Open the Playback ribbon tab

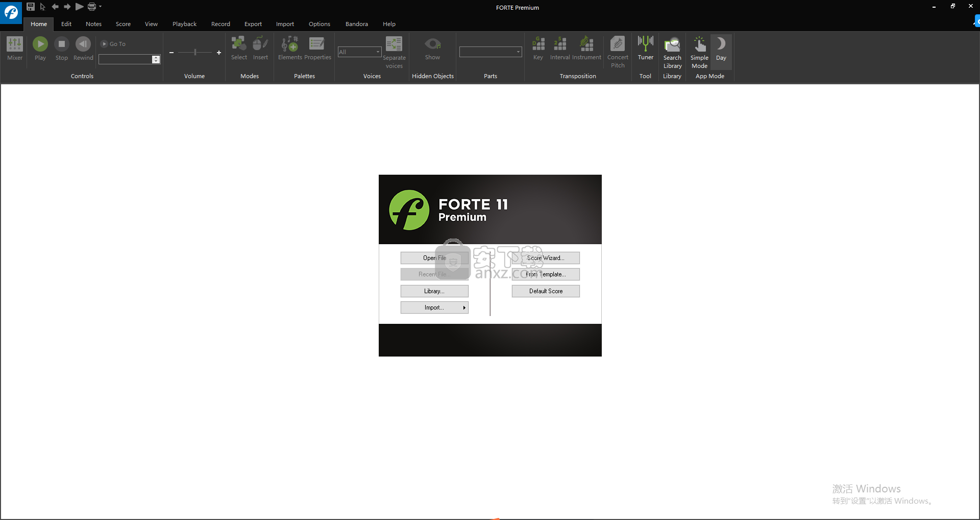pos(184,24)
